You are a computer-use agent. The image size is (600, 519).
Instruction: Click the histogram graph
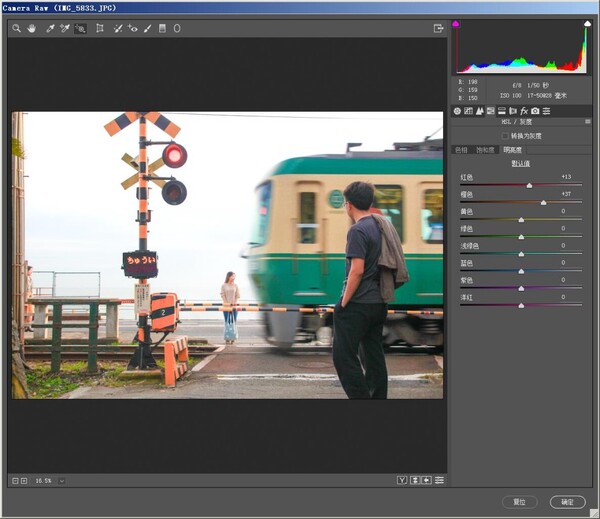click(x=521, y=49)
